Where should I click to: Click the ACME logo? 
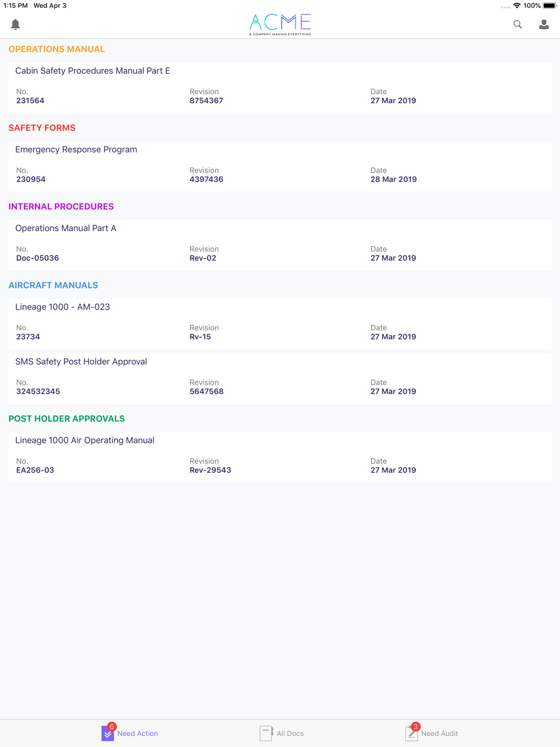(280, 24)
